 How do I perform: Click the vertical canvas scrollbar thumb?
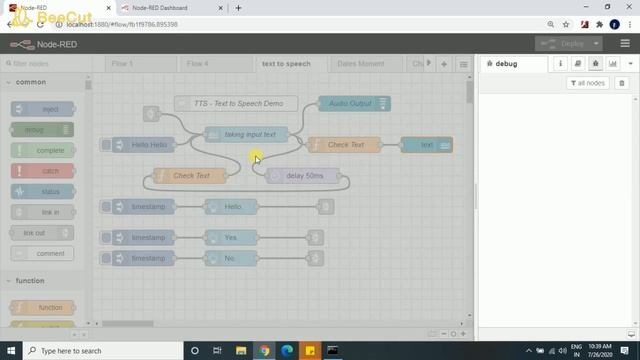(469, 92)
